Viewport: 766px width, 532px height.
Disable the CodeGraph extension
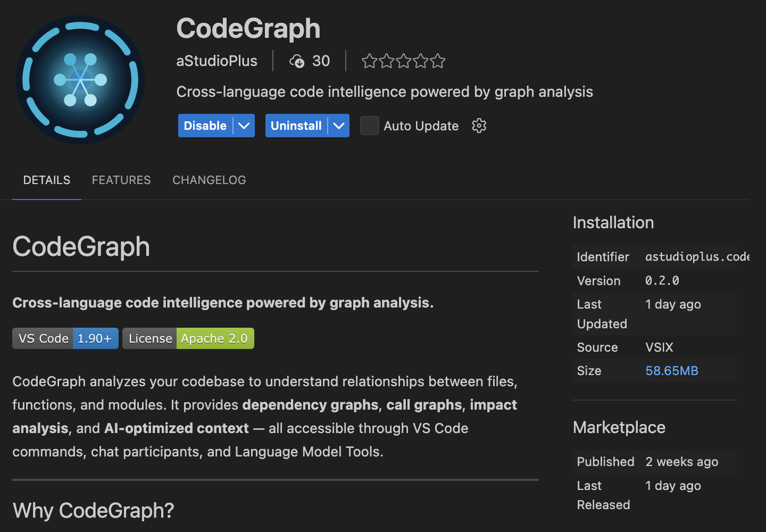click(205, 126)
